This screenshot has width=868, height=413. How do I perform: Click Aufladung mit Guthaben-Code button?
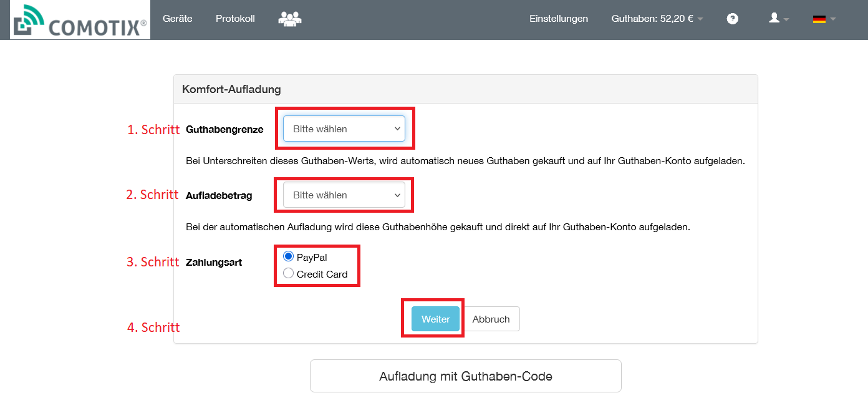(466, 376)
